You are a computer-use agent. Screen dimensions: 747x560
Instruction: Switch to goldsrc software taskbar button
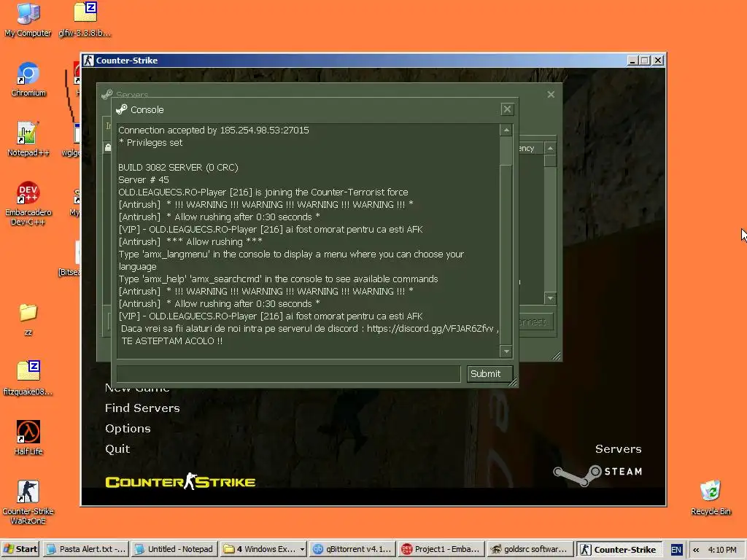530,549
